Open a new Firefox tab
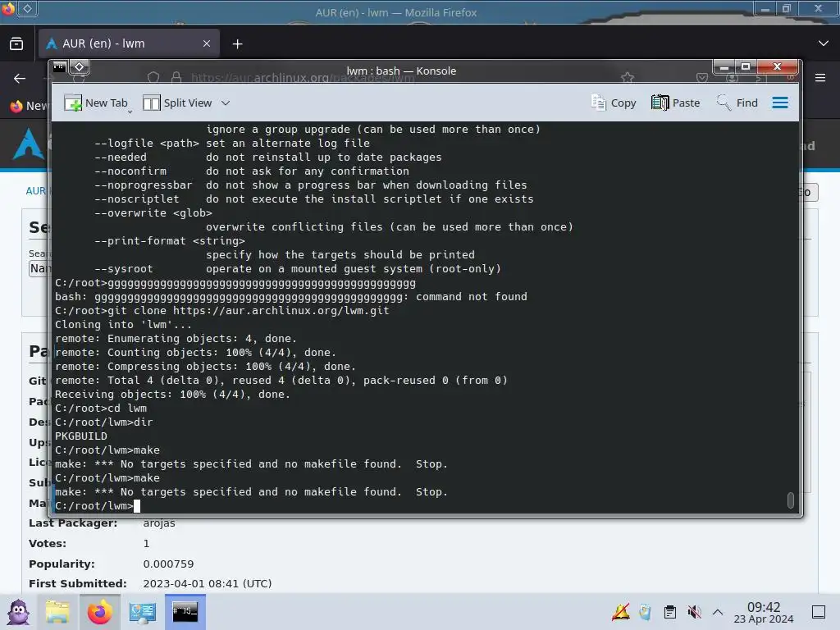This screenshot has width=840, height=630. pyautogui.click(x=237, y=44)
